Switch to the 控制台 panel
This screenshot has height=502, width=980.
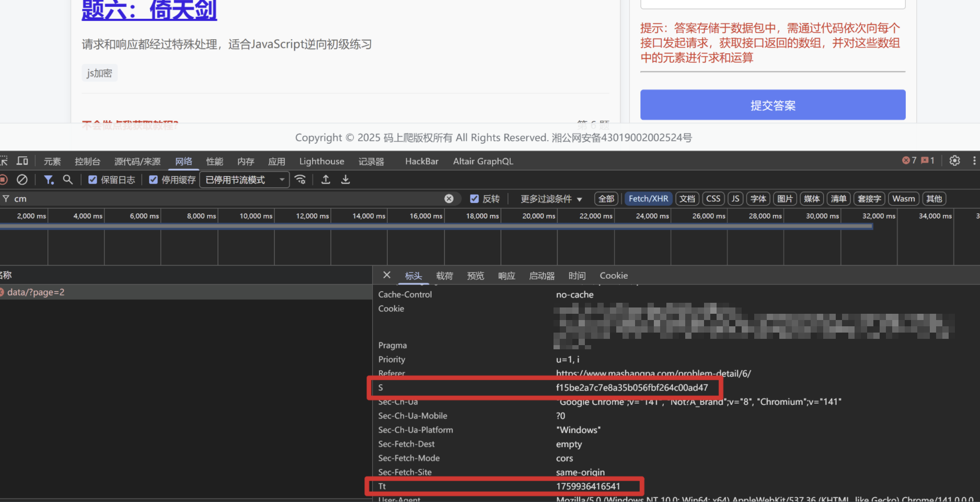[87, 162]
